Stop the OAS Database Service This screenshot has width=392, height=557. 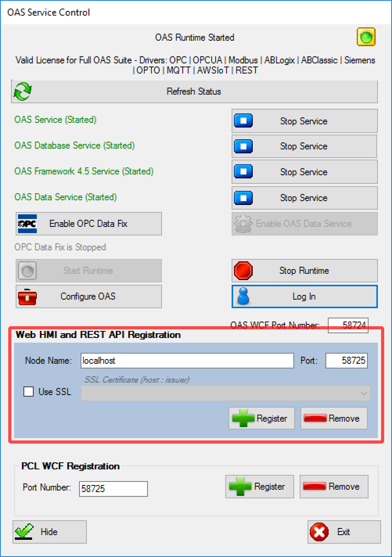pos(304,146)
